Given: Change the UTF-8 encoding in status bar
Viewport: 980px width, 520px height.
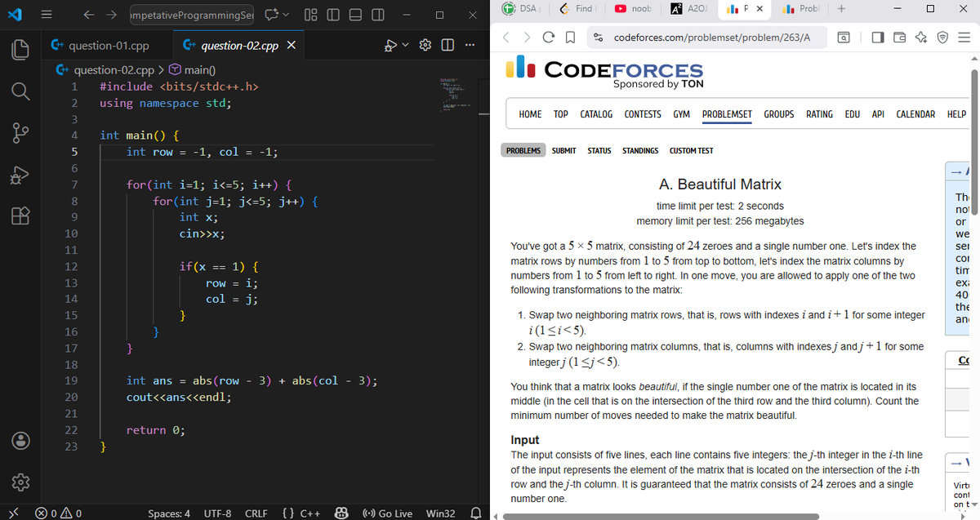Looking at the screenshot, I should (219, 513).
